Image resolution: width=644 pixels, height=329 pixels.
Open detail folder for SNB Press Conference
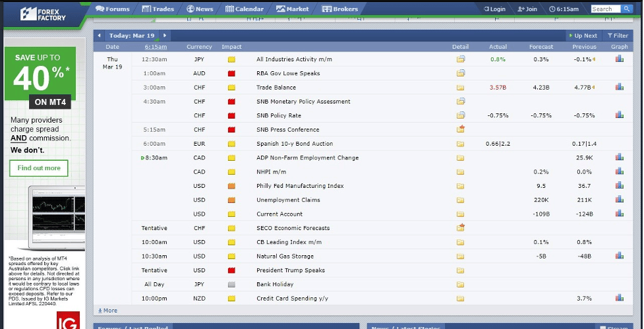point(461,129)
